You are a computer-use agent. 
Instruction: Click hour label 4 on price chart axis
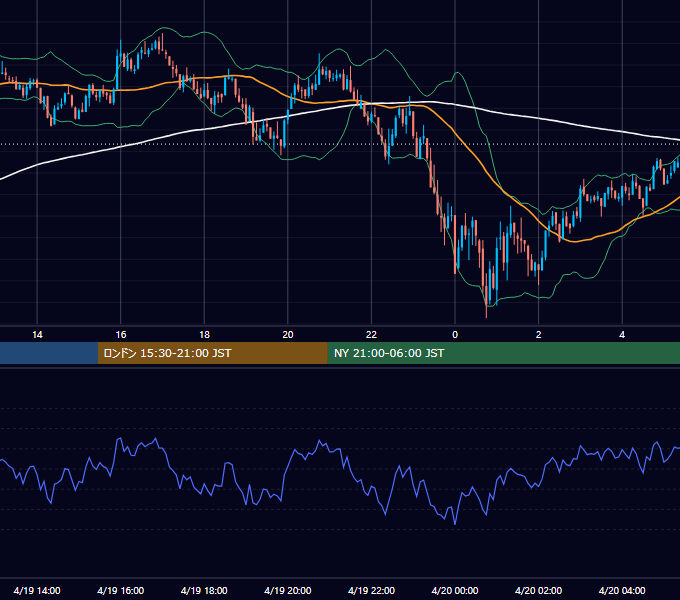click(x=622, y=335)
